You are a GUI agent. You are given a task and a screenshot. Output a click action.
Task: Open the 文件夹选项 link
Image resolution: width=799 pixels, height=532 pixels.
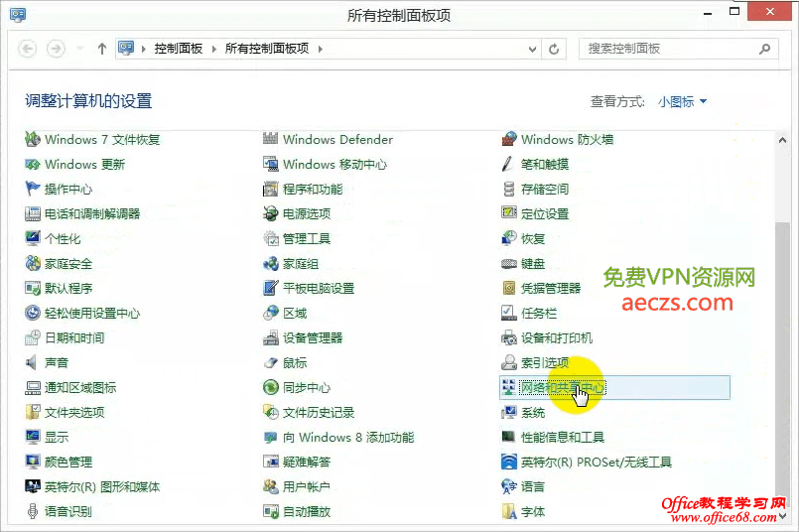[x=74, y=412]
